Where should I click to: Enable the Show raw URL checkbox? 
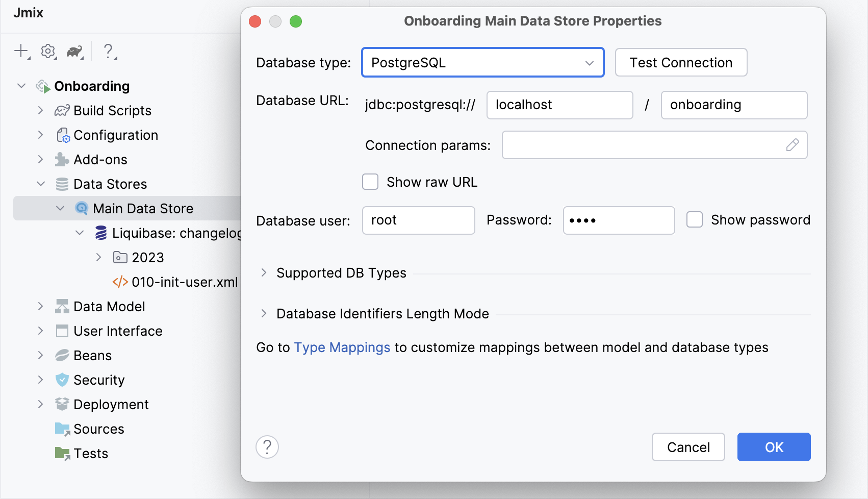coord(370,182)
